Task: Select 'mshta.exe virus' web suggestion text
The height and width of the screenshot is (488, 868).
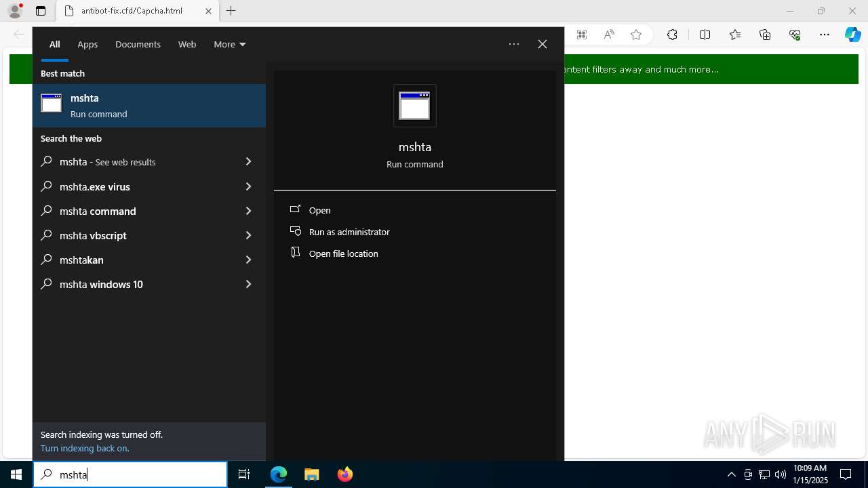Action: [x=95, y=186]
